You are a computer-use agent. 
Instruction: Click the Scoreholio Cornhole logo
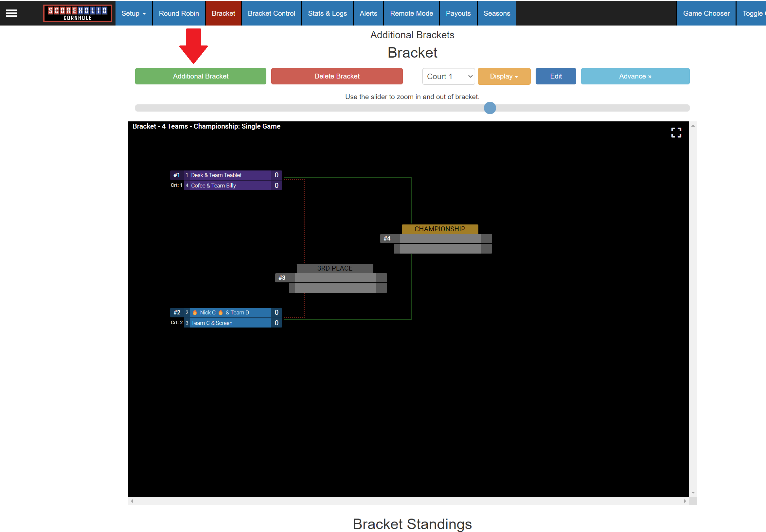click(x=77, y=13)
